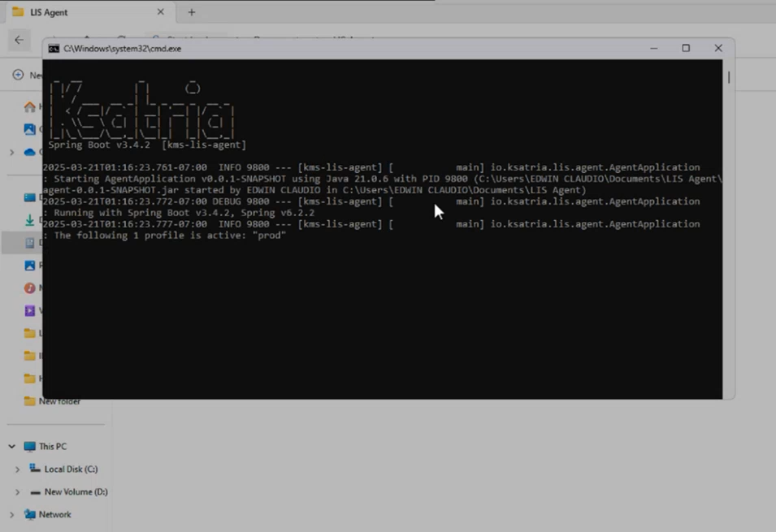Screen dimensions: 776x532
Task: Click the 'Running with Spring Boot v3.4.2' line
Action: 178,213
